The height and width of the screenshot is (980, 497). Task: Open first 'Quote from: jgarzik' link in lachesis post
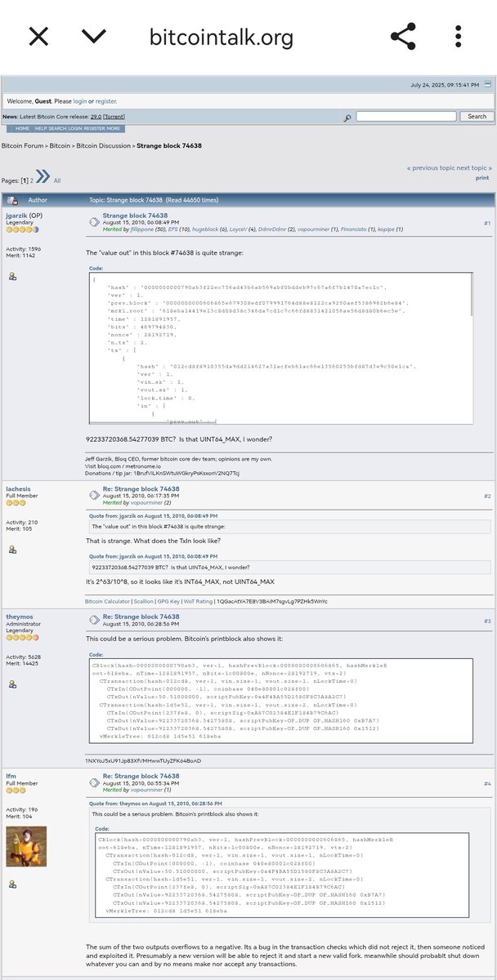(x=154, y=515)
